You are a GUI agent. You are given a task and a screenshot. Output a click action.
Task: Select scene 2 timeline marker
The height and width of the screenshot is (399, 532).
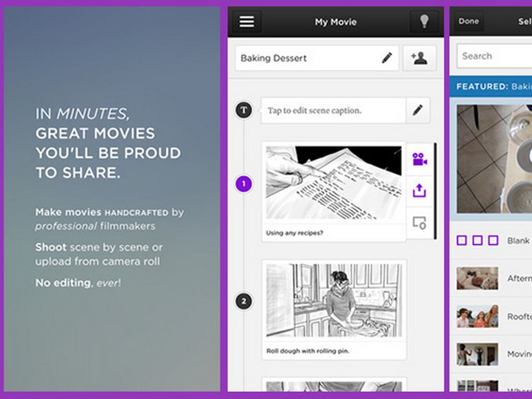click(244, 301)
